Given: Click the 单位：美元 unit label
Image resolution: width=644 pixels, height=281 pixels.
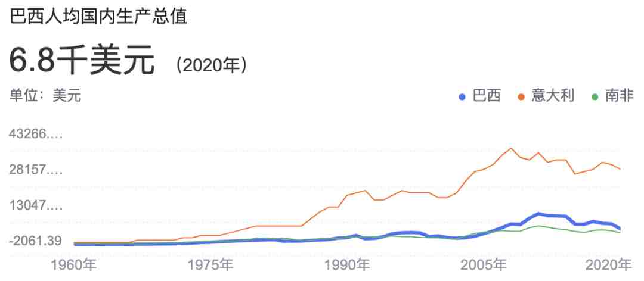Looking at the screenshot, I should [x=45, y=96].
